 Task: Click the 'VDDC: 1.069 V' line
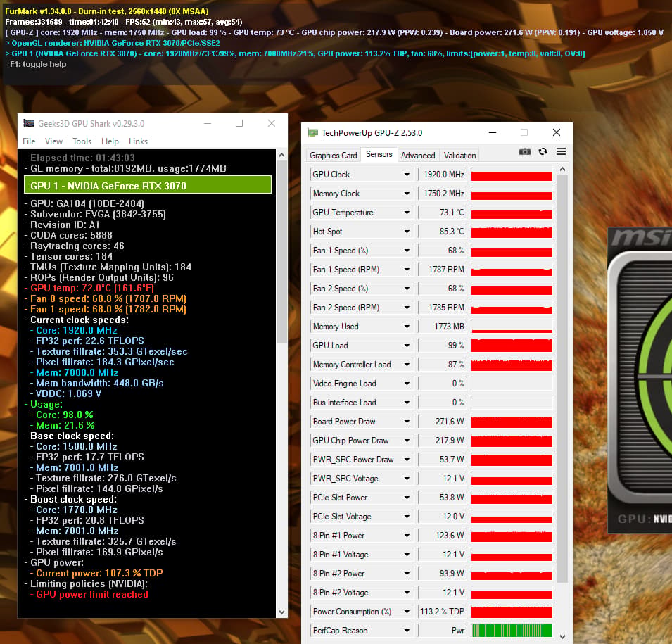click(68, 393)
